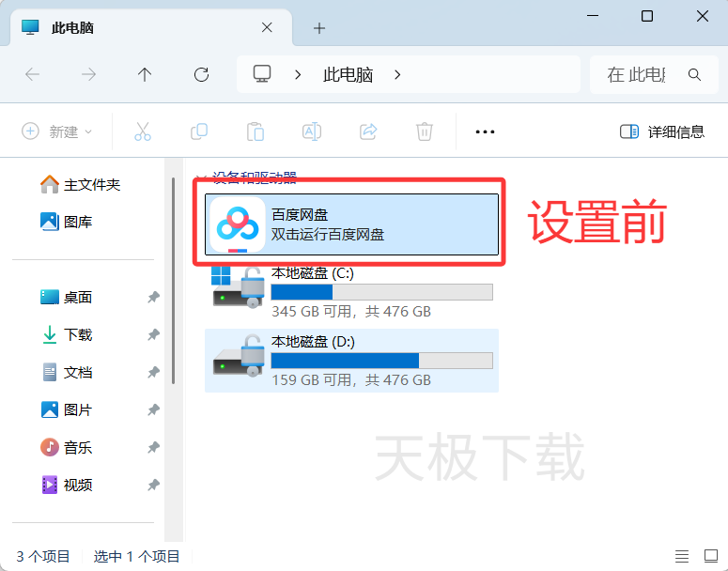Click the pin icon beside 下载
Viewport: 728px width, 571px height.
click(x=154, y=334)
